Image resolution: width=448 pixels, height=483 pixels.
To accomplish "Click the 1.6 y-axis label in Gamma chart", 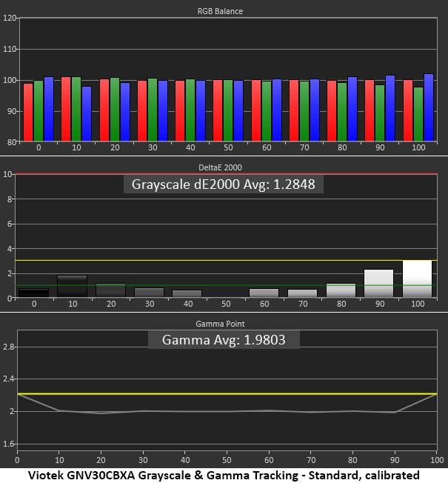I will [x=8, y=444].
